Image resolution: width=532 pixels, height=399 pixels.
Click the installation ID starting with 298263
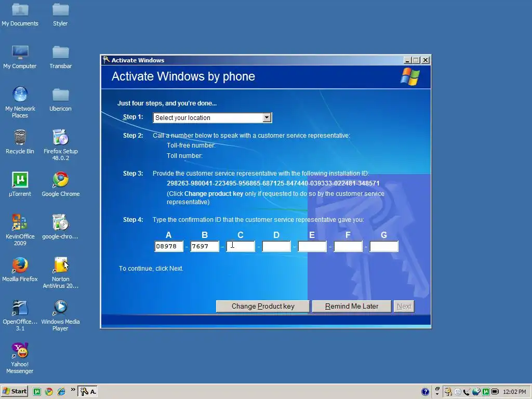273,183
